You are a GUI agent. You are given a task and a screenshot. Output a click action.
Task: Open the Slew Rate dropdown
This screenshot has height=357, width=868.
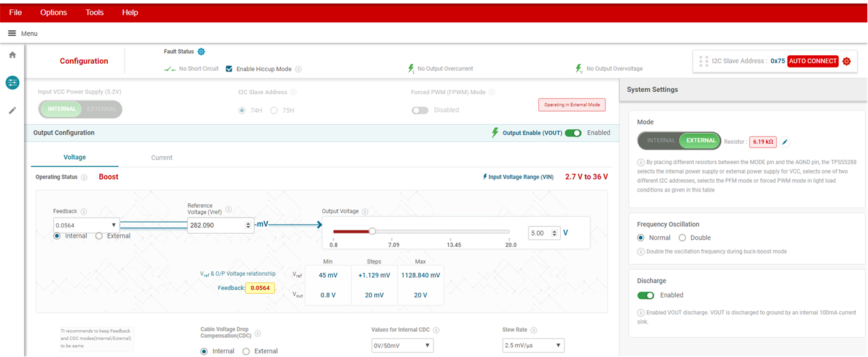(x=533, y=345)
